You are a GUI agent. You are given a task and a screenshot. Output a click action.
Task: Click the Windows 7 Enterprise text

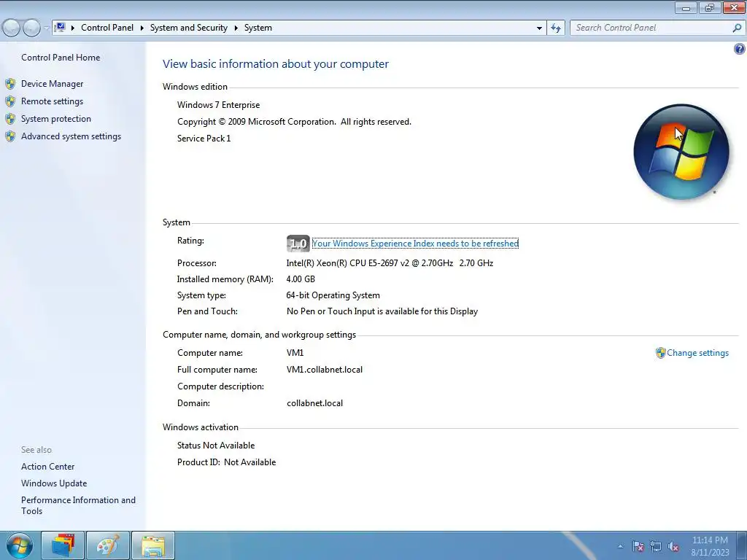coord(219,105)
